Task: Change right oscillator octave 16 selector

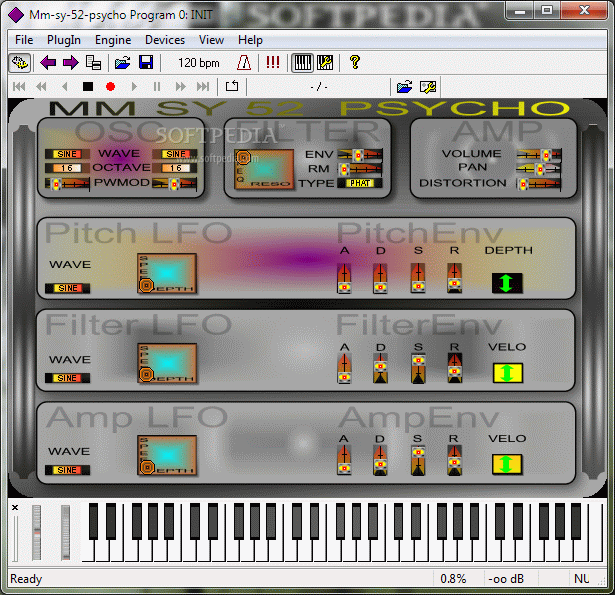Action: point(175,168)
